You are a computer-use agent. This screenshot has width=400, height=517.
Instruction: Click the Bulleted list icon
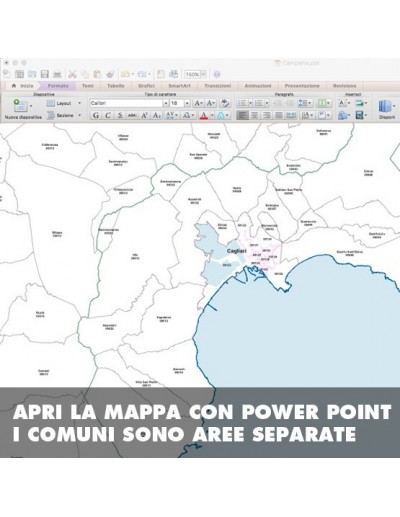coord(242,103)
